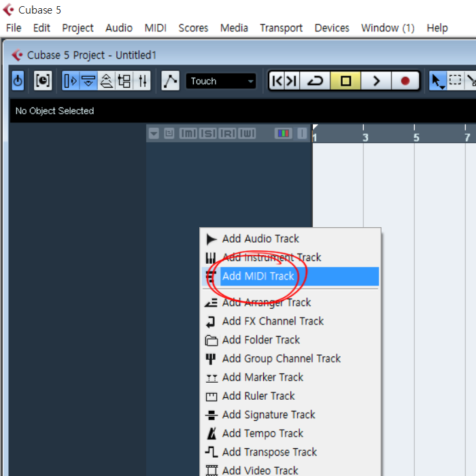Open the Touch automation mode dropdown
The width and height of the screenshot is (476, 476).
[221, 81]
